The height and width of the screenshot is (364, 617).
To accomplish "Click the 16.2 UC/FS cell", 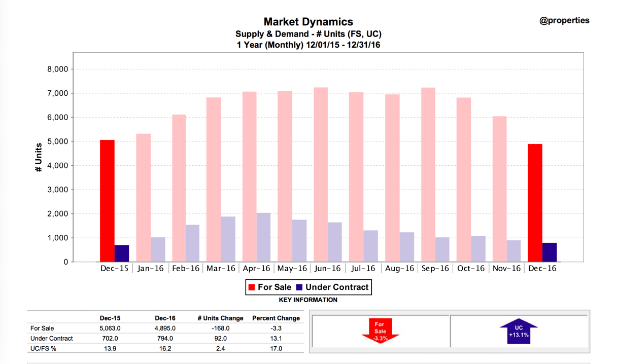I will point(165,349).
